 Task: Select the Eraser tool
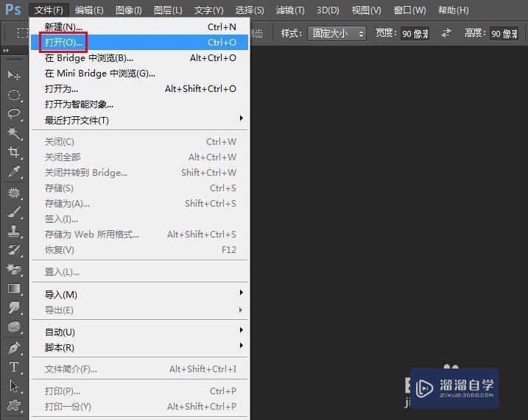click(14, 269)
